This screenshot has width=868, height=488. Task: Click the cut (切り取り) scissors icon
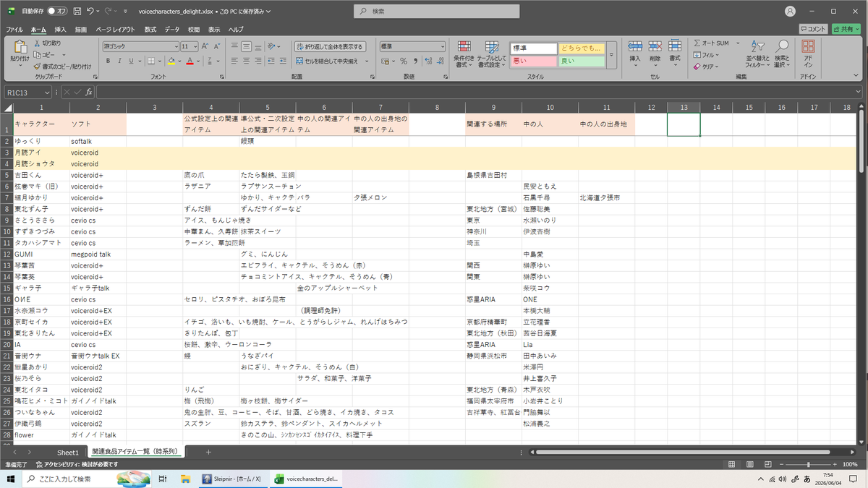tap(38, 43)
